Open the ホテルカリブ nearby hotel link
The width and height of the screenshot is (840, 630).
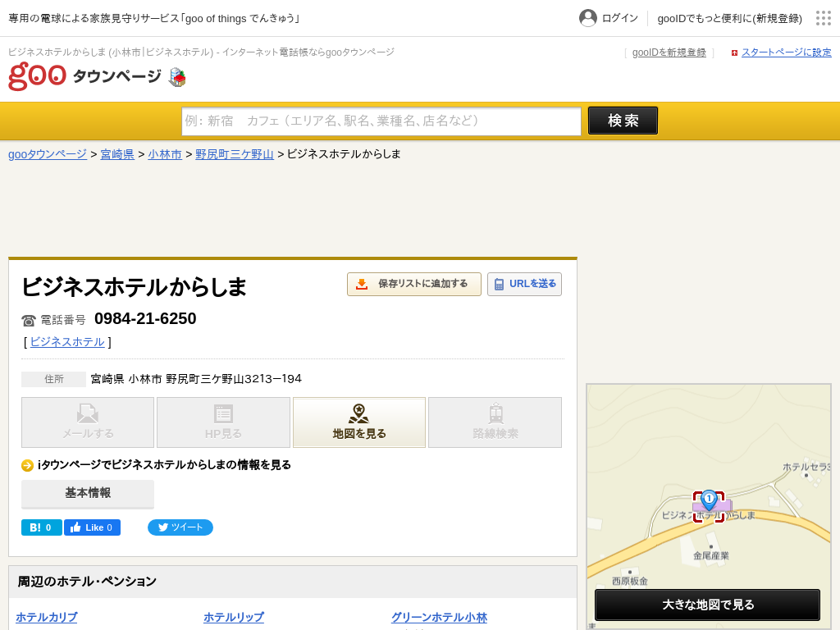point(47,618)
